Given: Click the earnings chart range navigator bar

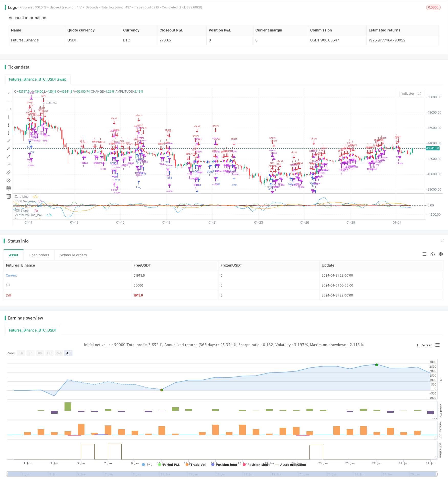Looking at the screenshot, I should click(x=222, y=474).
